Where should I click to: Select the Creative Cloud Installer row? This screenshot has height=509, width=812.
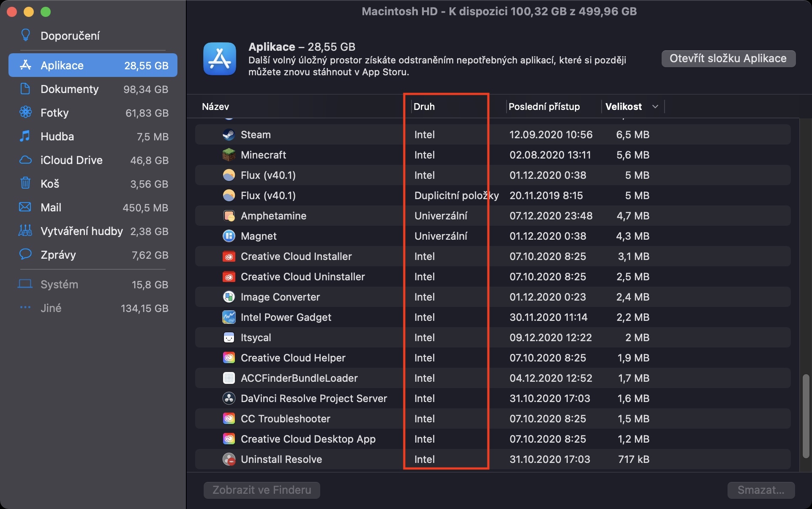tap(296, 256)
